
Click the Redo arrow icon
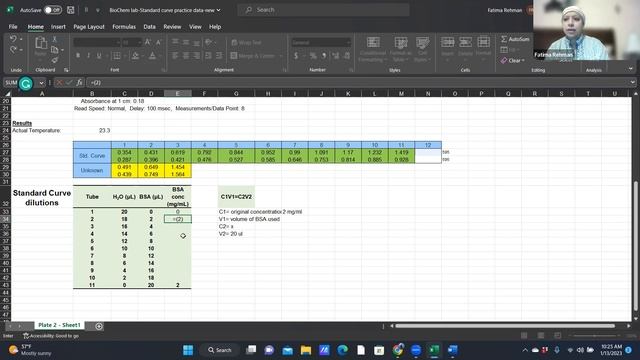13,49
